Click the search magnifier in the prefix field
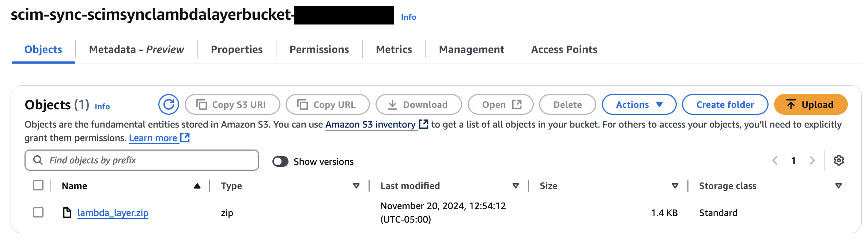The width and height of the screenshot is (868, 242). click(x=38, y=160)
